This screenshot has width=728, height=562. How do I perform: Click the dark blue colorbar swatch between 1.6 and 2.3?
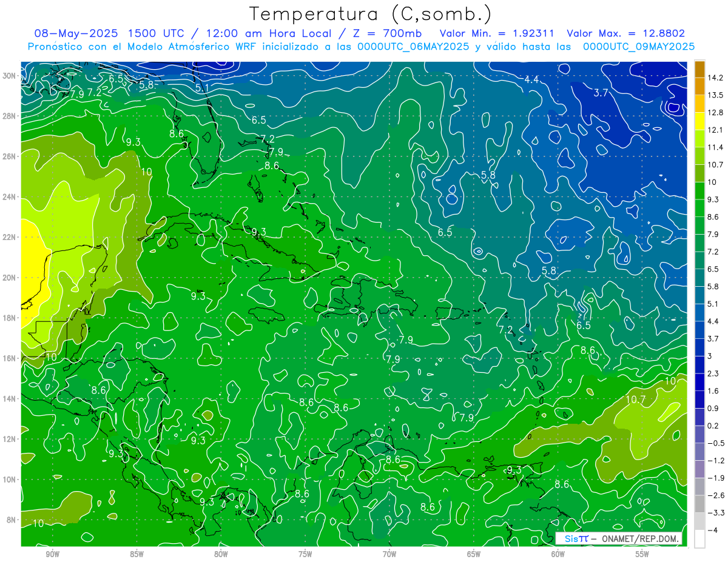click(699, 382)
